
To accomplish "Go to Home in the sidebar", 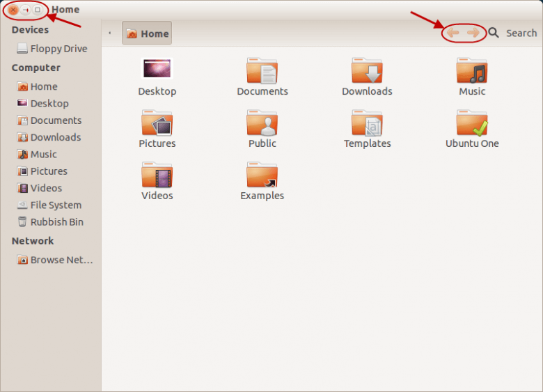I will point(37,86).
